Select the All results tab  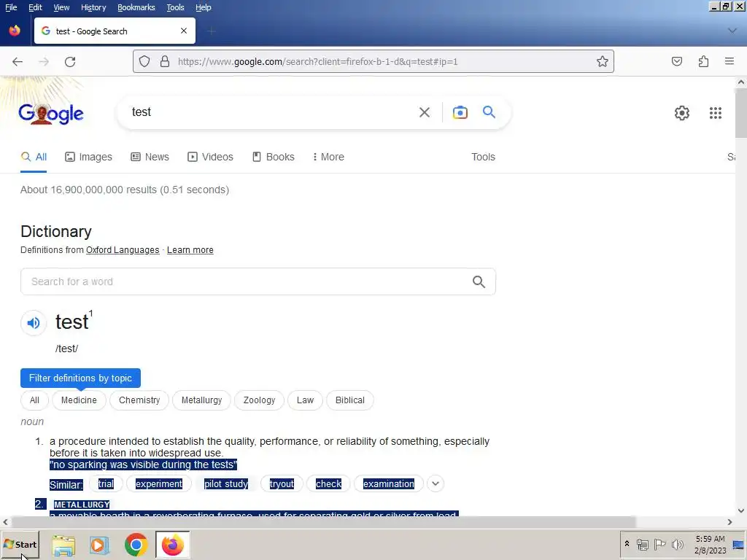coord(34,157)
